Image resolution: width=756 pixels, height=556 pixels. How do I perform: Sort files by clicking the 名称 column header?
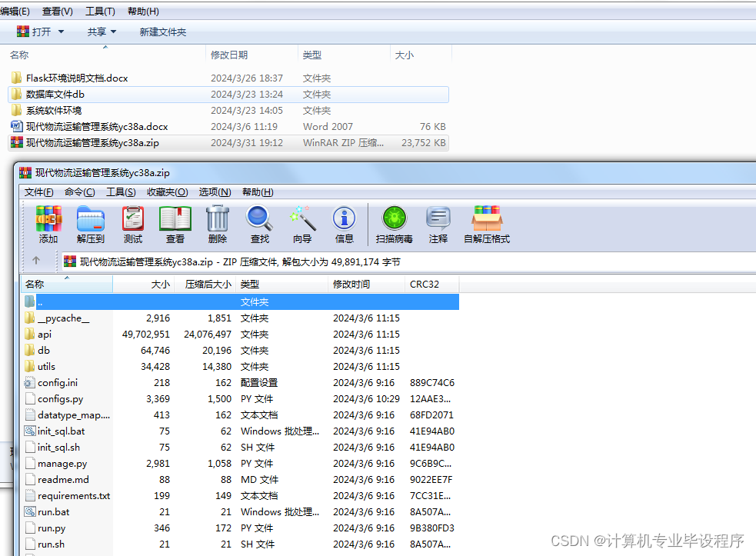point(35,285)
